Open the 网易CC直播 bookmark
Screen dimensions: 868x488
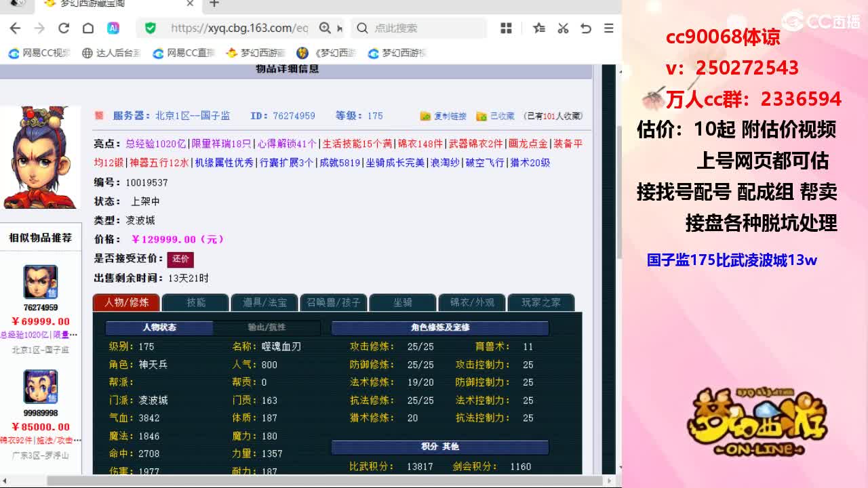pos(184,53)
